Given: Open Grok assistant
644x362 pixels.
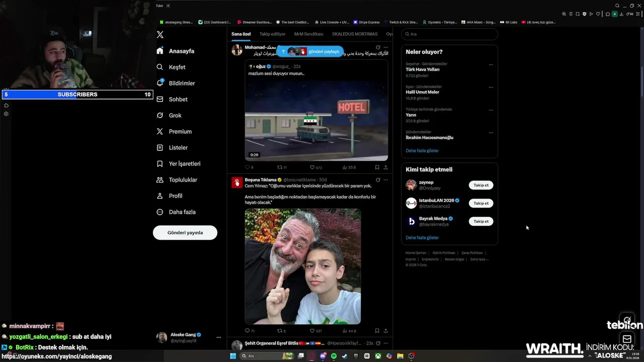Looking at the screenshot, I should click(x=169, y=115).
